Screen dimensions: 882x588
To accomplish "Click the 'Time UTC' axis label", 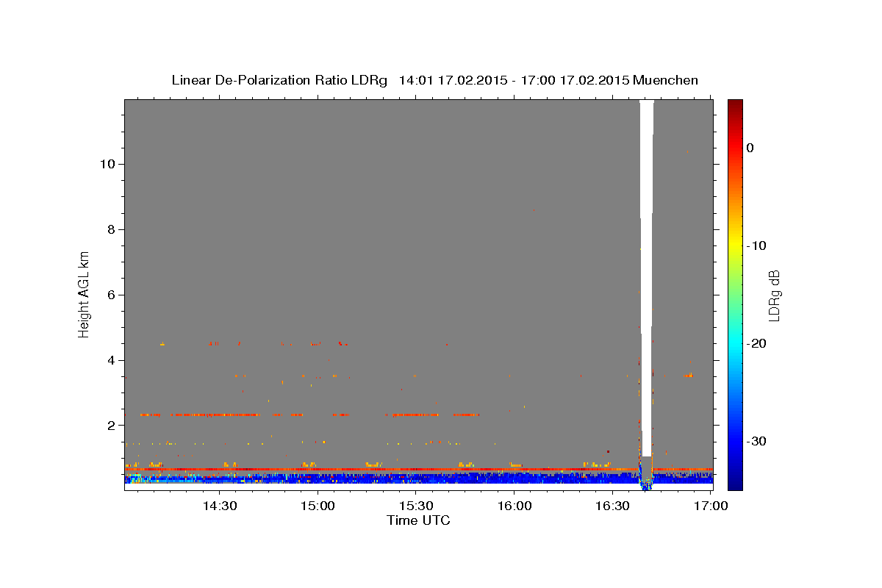I will coord(418,520).
